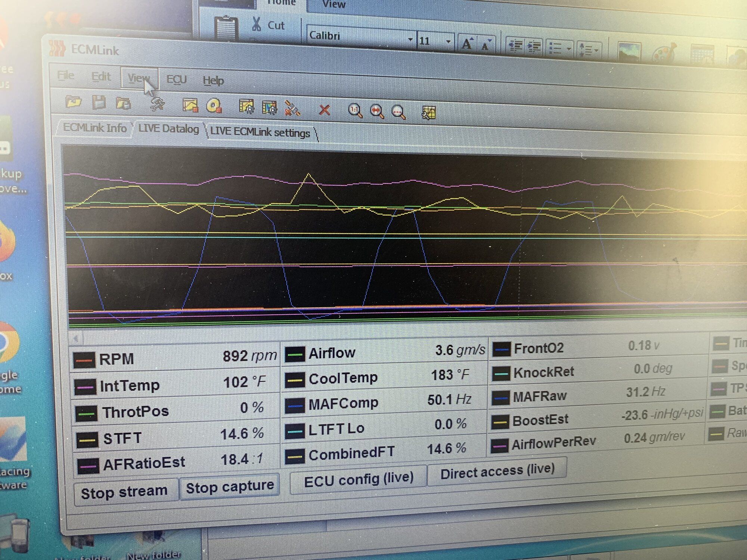Select the STFT parameter label
The image size is (747, 560).
click(123, 438)
